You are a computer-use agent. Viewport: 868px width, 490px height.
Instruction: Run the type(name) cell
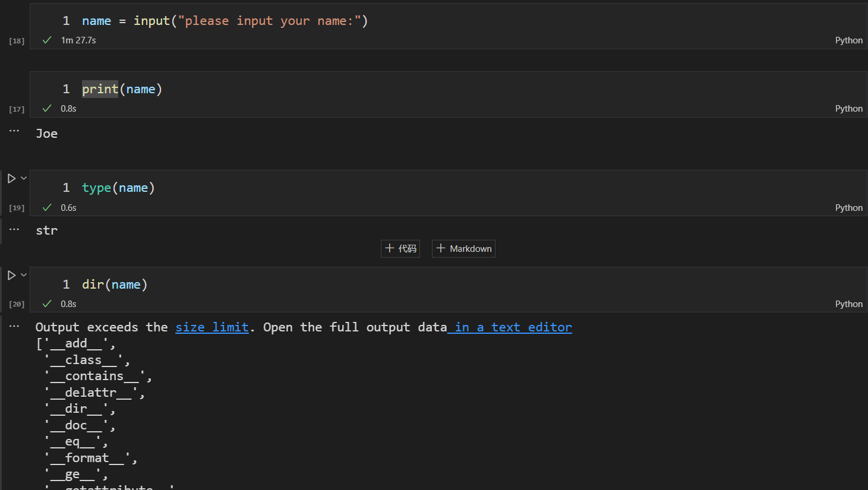(11, 178)
